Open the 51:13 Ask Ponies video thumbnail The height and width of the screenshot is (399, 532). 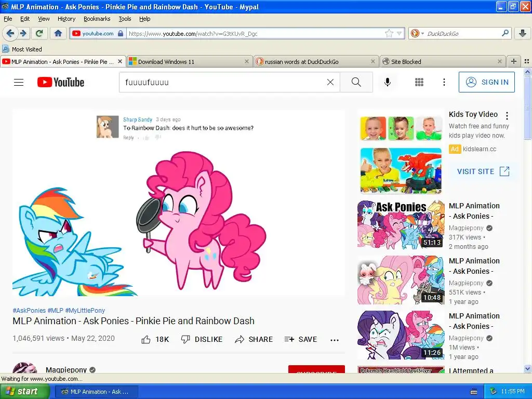pos(401,224)
